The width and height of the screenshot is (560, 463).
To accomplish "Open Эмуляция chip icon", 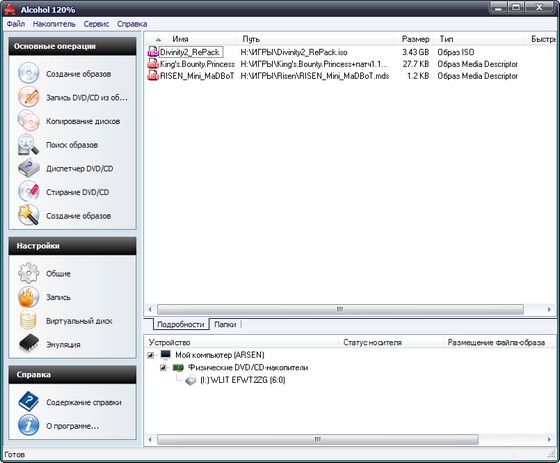I will point(29,344).
